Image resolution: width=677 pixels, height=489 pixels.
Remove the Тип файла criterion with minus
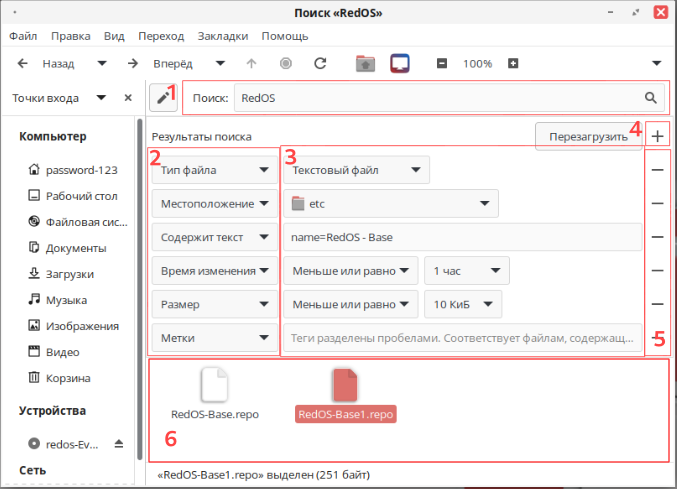coord(658,170)
